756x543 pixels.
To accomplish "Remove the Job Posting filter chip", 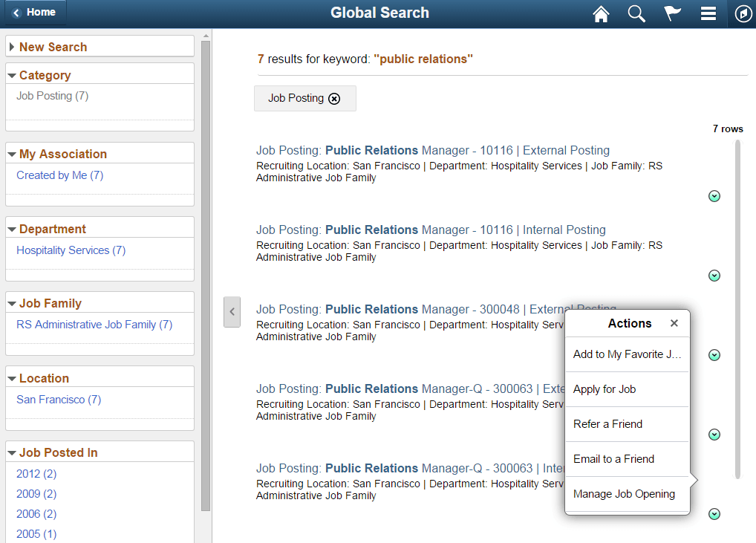I will (x=334, y=98).
